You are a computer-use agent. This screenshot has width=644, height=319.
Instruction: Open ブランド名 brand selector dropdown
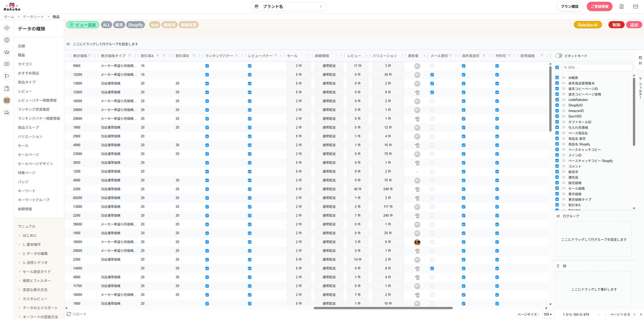click(x=288, y=7)
